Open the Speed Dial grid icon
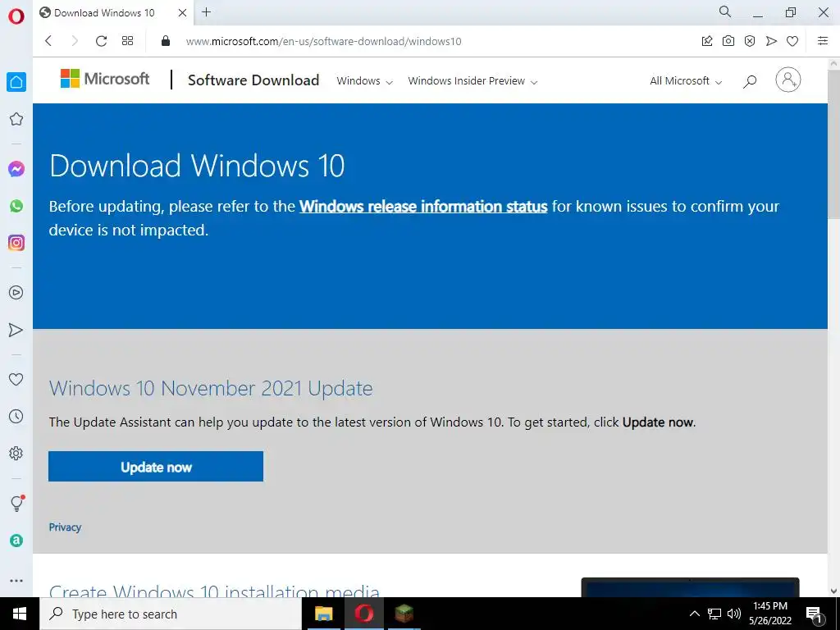Screen dimensions: 840x630 pos(127,41)
